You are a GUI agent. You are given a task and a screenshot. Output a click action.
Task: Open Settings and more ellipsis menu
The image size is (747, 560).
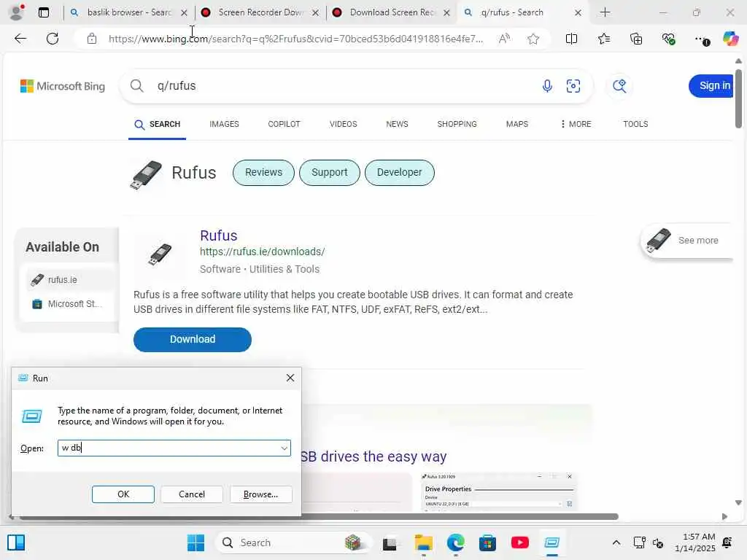701,39
